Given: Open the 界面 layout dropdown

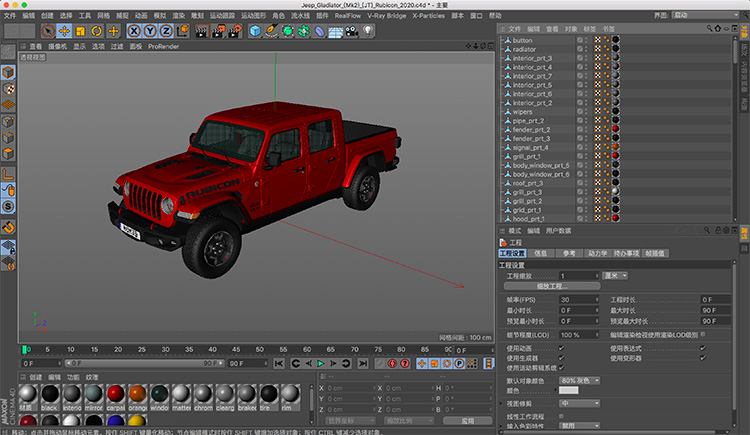Looking at the screenshot, I should [x=705, y=15].
